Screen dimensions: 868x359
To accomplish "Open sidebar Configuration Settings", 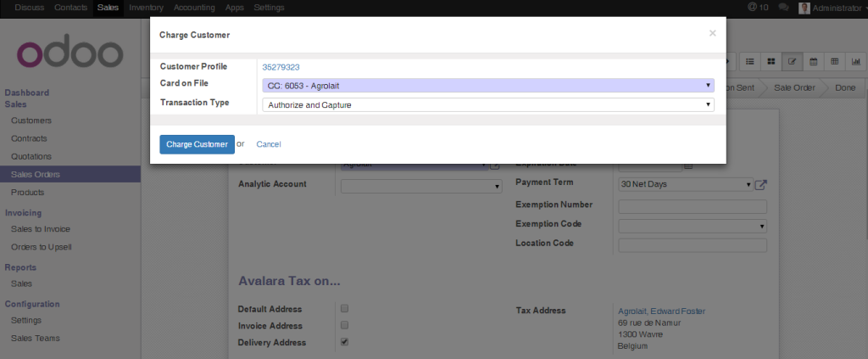I will tap(26, 320).
